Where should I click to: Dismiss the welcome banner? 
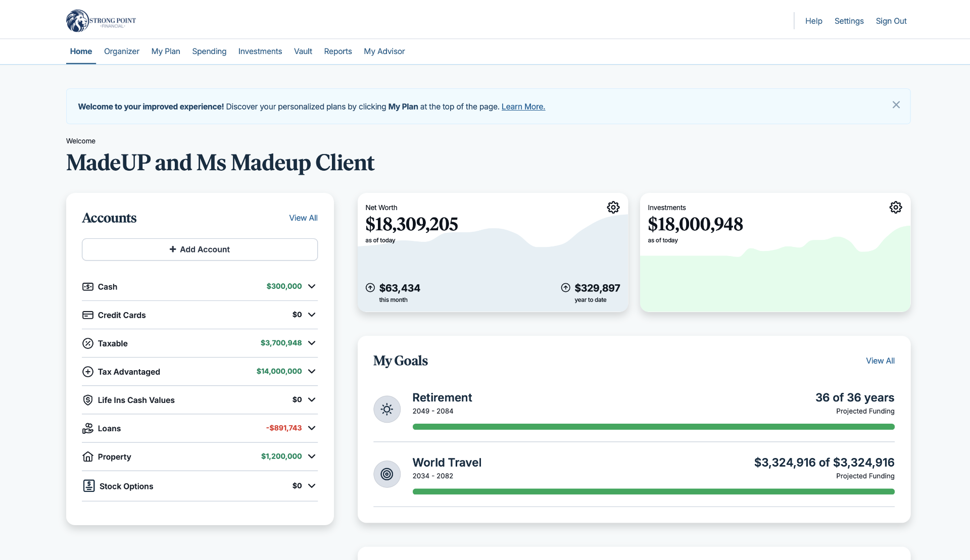(896, 105)
